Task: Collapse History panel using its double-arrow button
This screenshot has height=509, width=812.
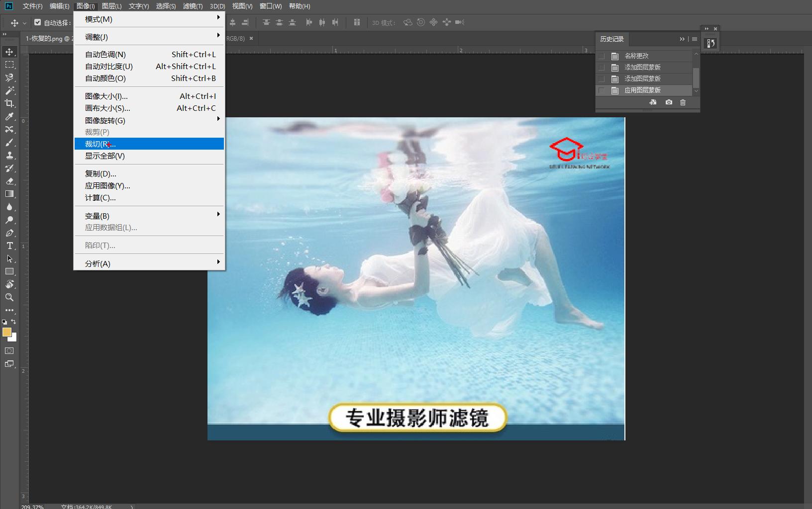Action: (682, 39)
